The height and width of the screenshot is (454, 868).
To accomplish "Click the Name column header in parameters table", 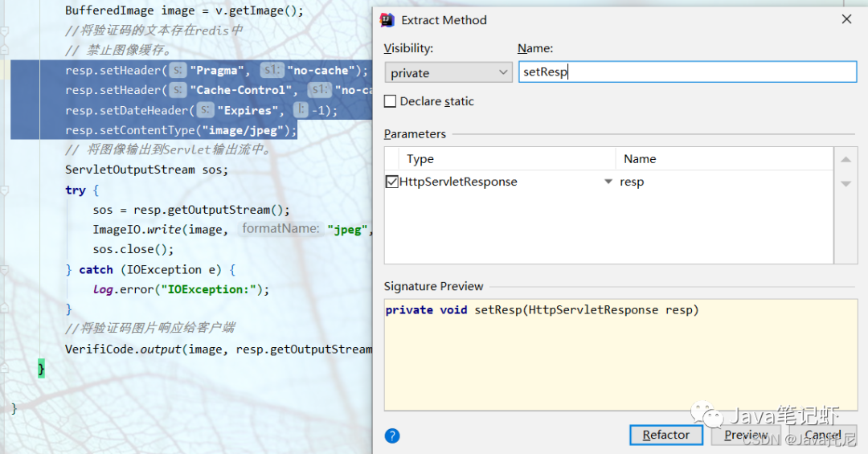I will point(640,159).
